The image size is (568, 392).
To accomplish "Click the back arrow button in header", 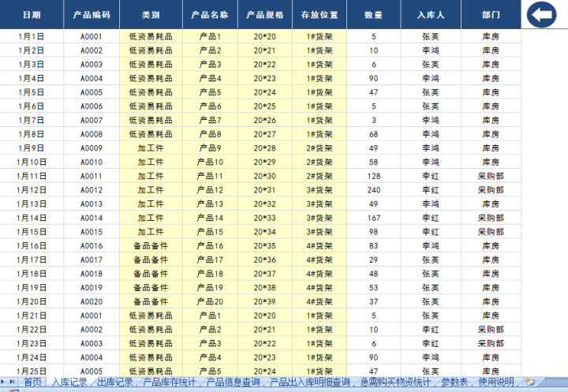I will coord(541,14).
